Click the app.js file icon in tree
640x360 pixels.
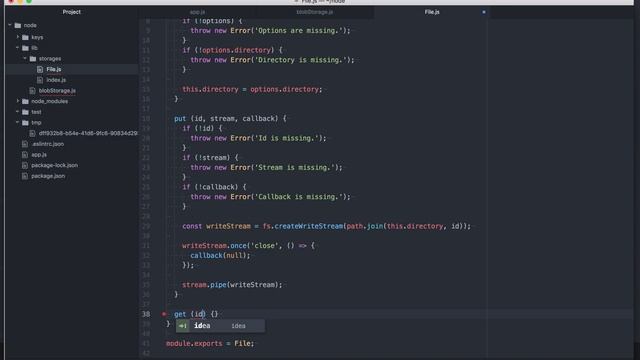[x=25, y=155]
